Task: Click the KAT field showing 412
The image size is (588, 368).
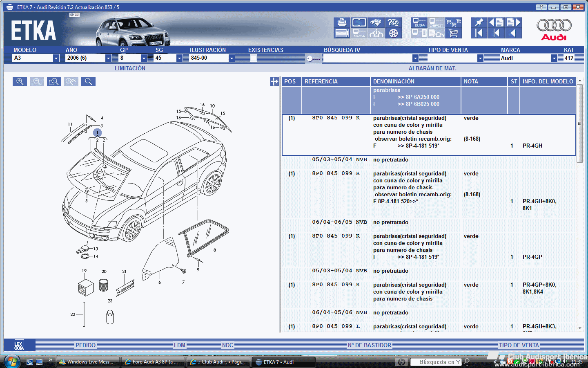Action: pyautogui.click(x=569, y=58)
